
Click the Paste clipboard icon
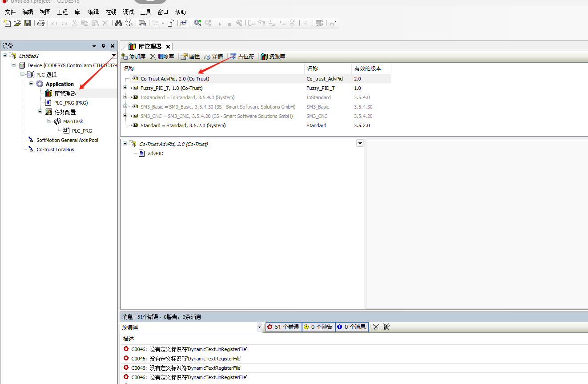click(x=95, y=23)
